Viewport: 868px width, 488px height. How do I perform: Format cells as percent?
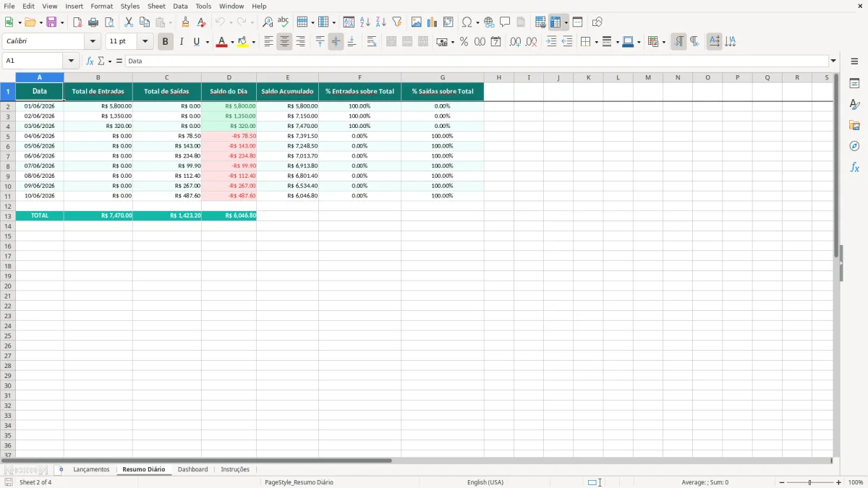click(464, 42)
